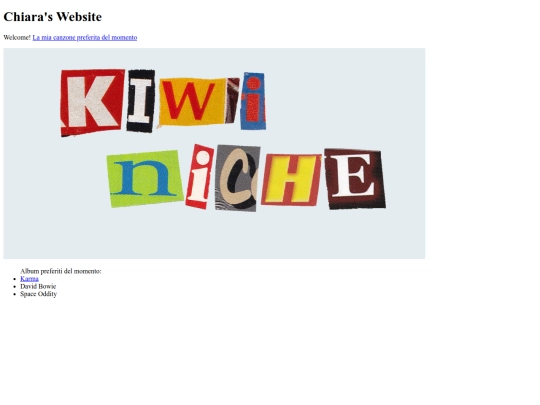The height and width of the screenshot is (405, 540).
Task: Click the red i on blue cutout
Action: [253, 101]
